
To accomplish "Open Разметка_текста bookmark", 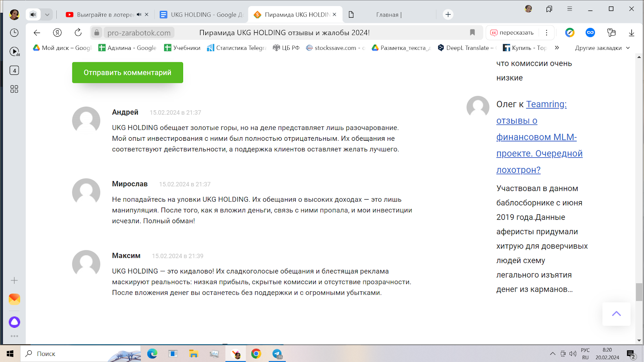I will tap(401, 47).
